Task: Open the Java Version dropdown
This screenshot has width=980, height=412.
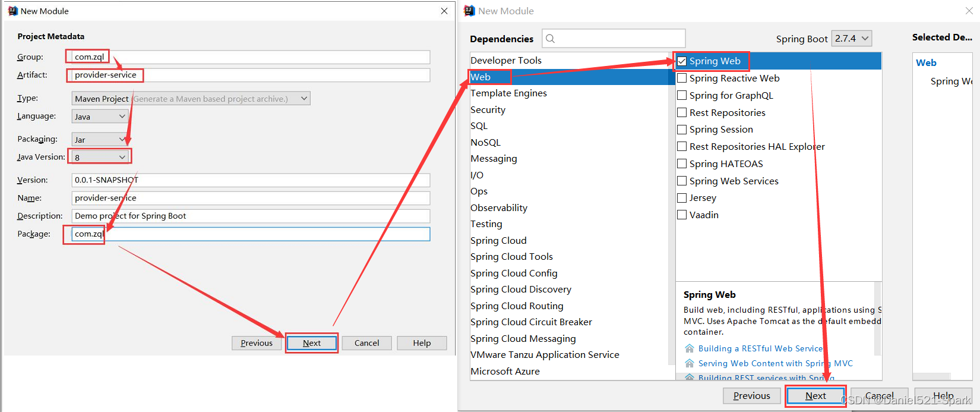Action: coord(100,157)
